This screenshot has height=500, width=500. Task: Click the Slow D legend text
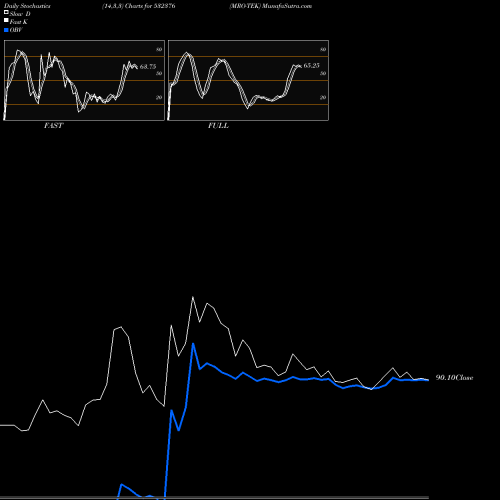tap(20, 14)
